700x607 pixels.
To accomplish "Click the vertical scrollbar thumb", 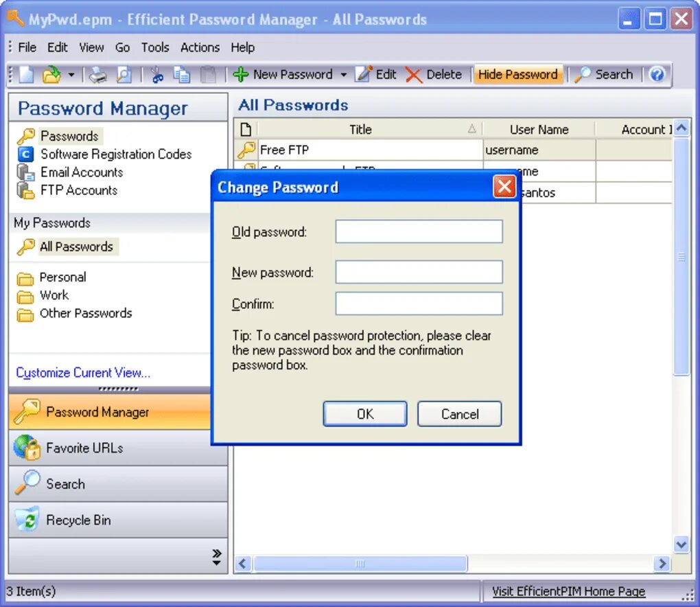I will coord(681,257).
